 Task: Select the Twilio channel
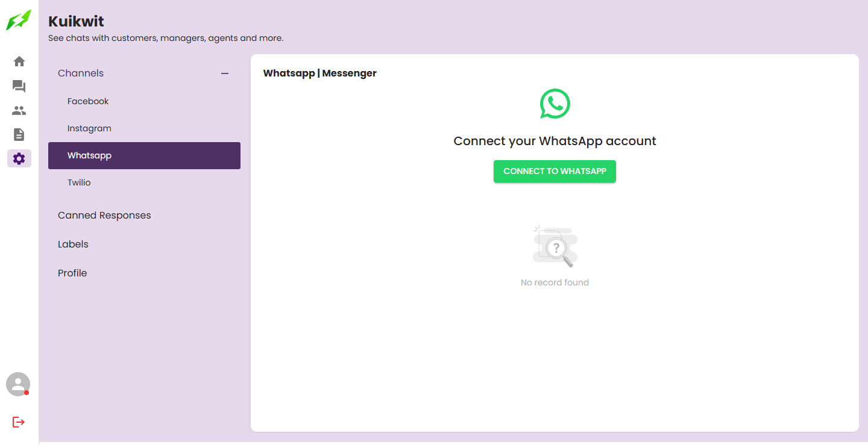144,182
